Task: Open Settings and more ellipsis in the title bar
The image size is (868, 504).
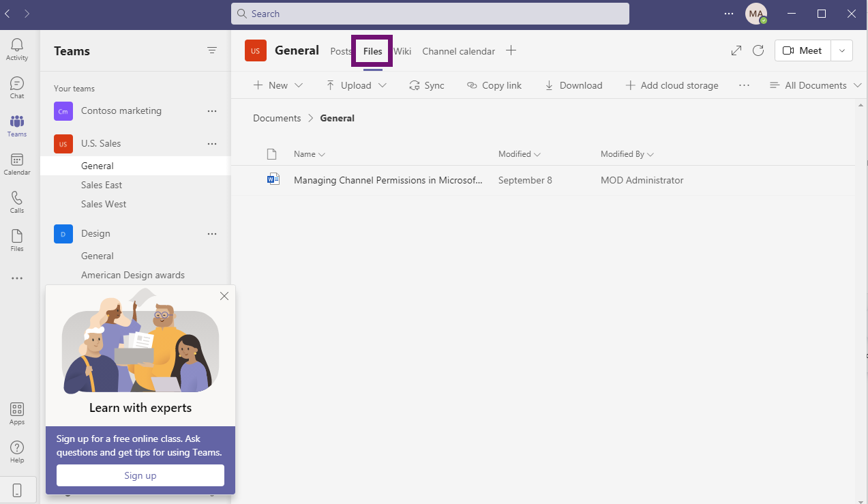Action: pyautogui.click(x=729, y=14)
